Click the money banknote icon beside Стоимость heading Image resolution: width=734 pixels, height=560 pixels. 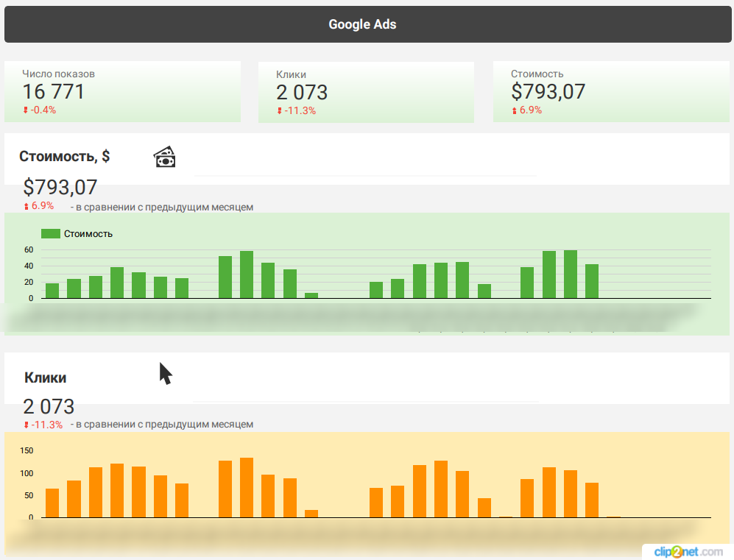165,157
